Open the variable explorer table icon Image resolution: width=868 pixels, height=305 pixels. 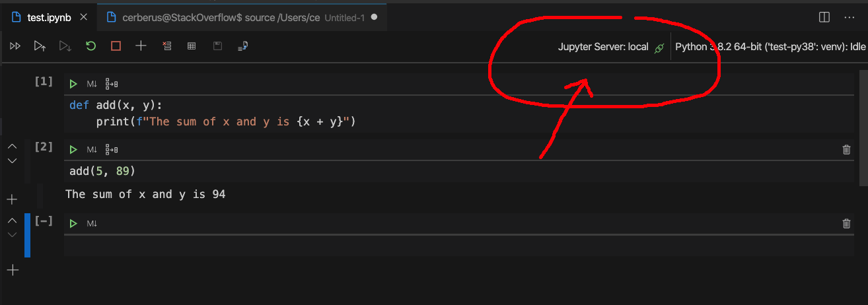pos(192,46)
